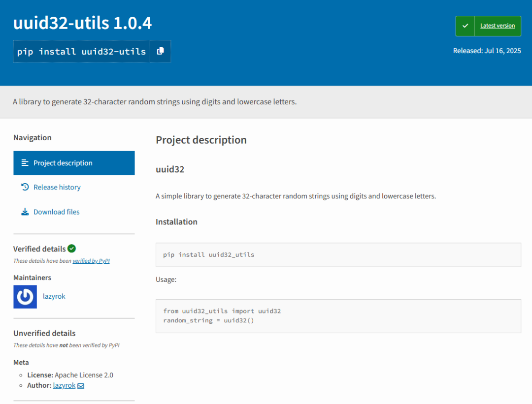532x404 pixels.
Task: Open lazyrok maintainer avatar image
Action: [x=25, y=297]
